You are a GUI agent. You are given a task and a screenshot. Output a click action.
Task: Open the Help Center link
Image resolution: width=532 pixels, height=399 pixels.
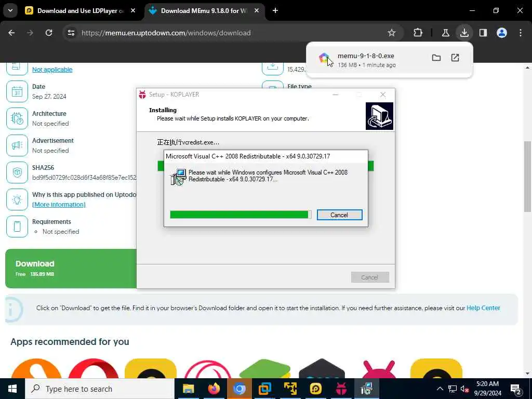[x=483, y=308]
